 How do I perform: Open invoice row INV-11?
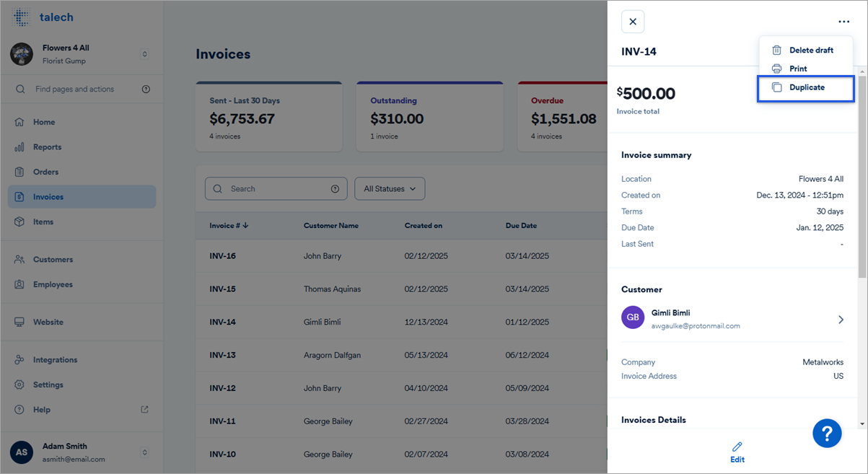401,421
